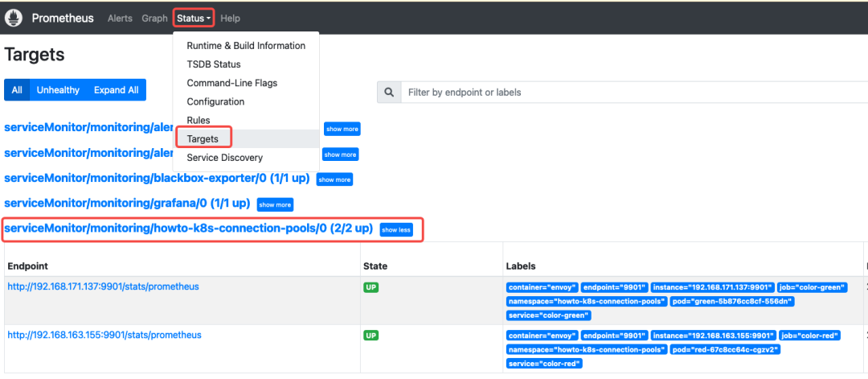The width and height of the screenshot is (868, 379).
Task: Focus the filter by endpoint field
Action: pyautogui.click(x=634, y=93)
